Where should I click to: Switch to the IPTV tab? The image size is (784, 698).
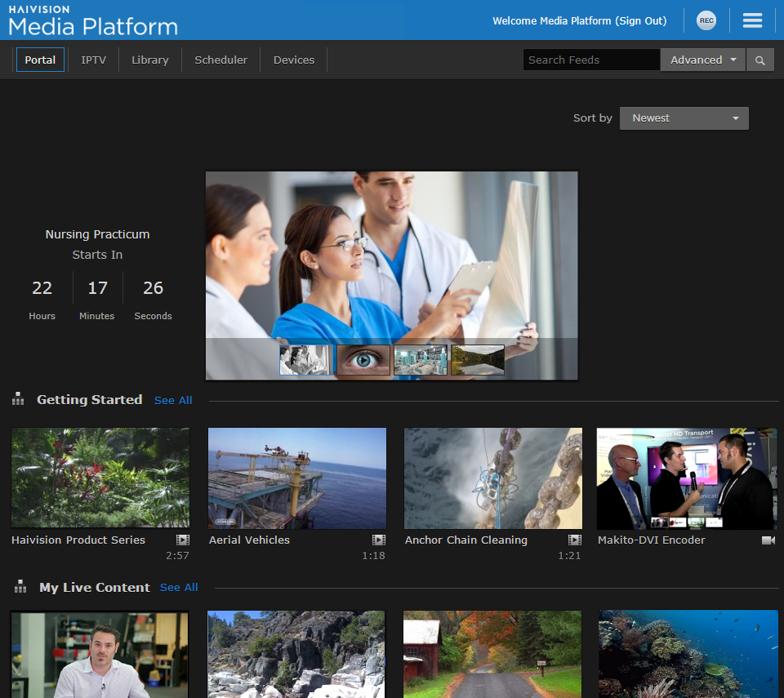93,60
